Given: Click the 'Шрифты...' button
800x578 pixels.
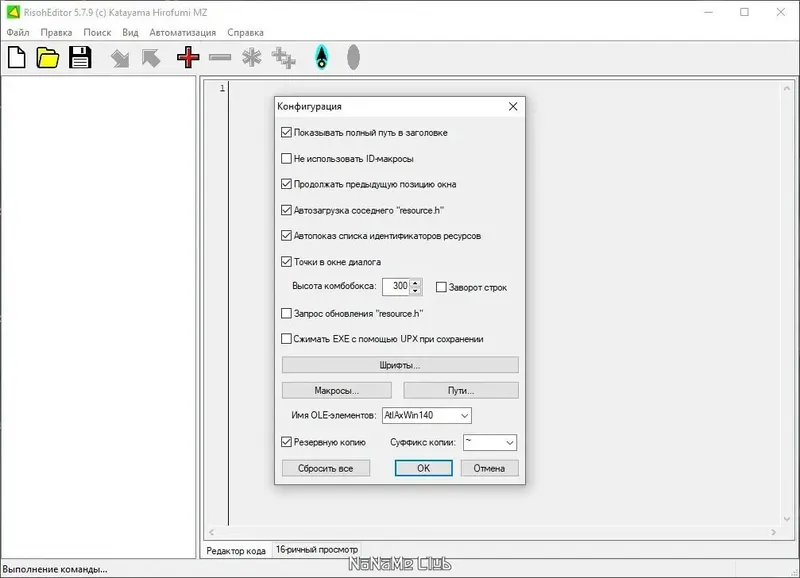Looking at the screenshot, I should (x=402, y=364).
